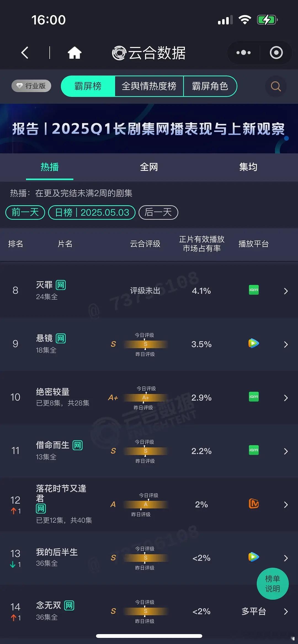Switch to the 集均 tab
The width and height of the screenshot is (298, 644).
click(x=248, y=167)
